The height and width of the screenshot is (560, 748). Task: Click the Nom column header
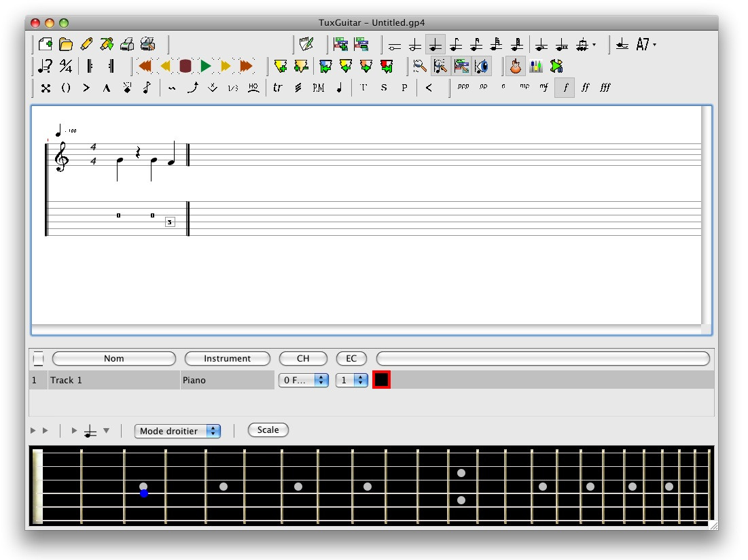tap(113, 358)
